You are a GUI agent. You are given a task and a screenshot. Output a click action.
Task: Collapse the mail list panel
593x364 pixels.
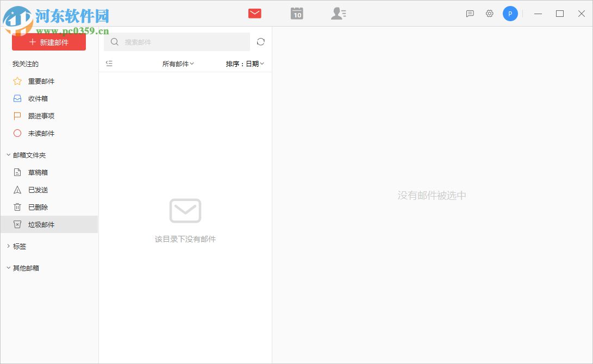click(109, 63)
